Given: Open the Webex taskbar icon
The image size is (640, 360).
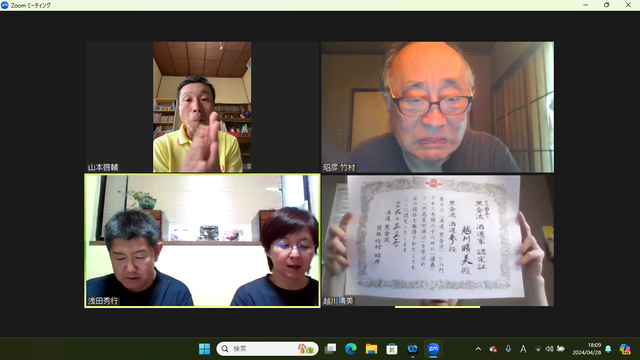Looking at the screenshot, I should [x=413, y=349].
